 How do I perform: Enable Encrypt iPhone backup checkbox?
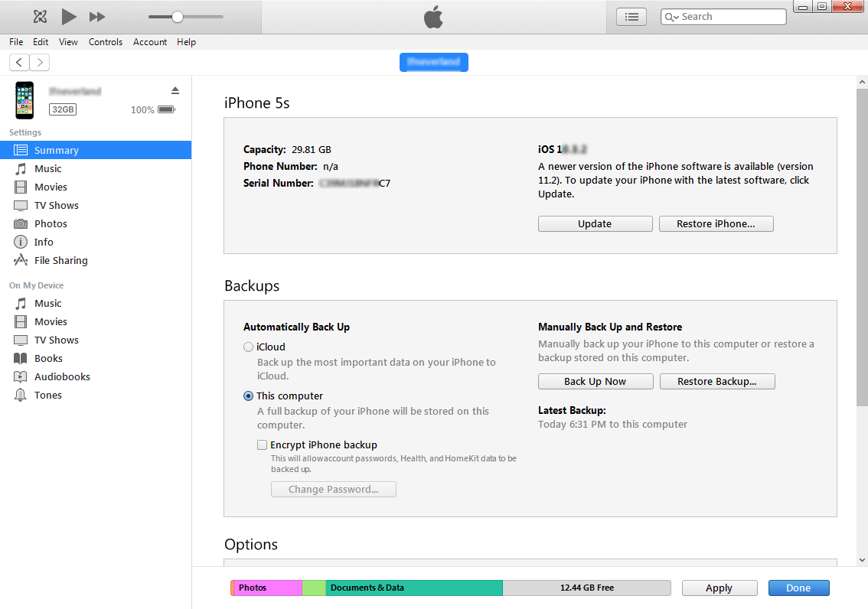[x=263, y=445]
